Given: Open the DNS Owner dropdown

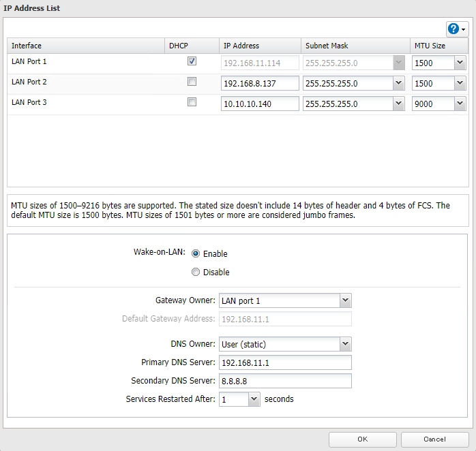Looking at the screenshot, I should pyautogui.click(x=345, y=344).
